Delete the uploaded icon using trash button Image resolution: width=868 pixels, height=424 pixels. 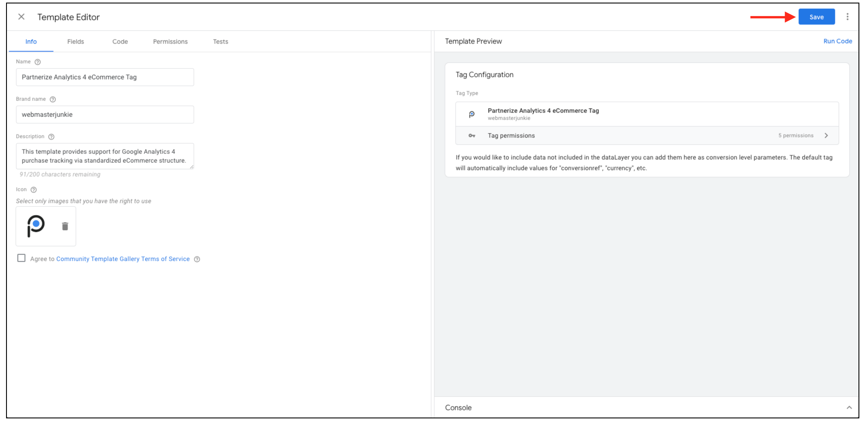point(65,226)
